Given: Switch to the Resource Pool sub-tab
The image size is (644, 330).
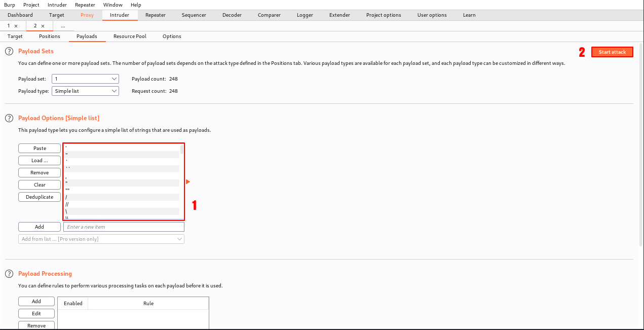Looking at the screenshot, I should 130,36.
